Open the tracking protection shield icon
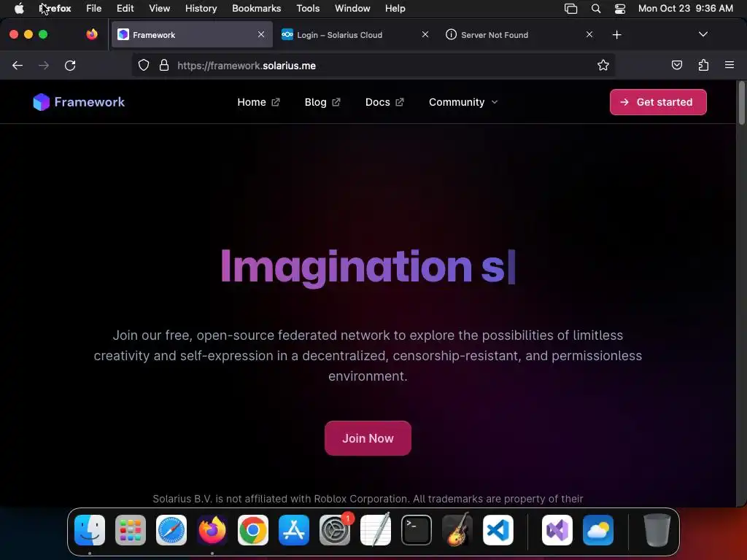The image size is (747, 560). tap(144, 65)
